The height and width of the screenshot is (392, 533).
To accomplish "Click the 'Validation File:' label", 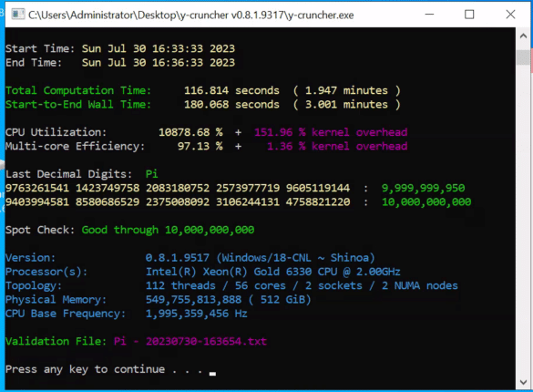I will [56, 341].
